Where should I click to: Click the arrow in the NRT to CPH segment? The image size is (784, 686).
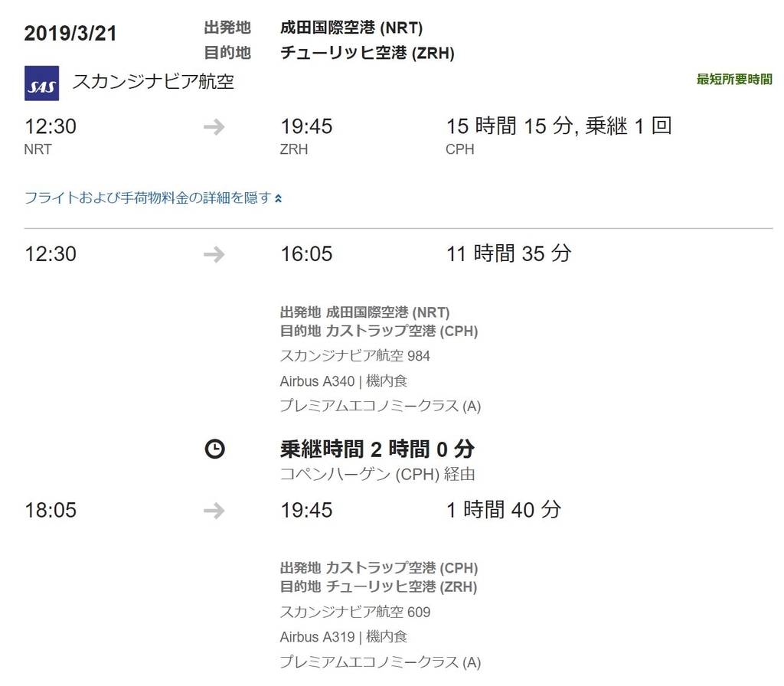(214, 254)
